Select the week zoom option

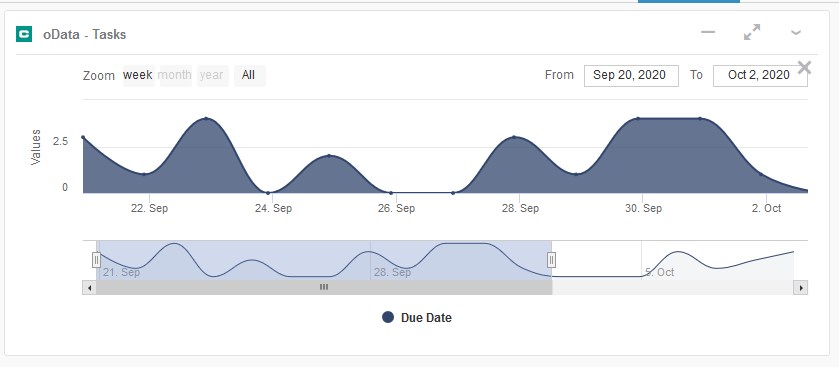(x=138, y=75)
